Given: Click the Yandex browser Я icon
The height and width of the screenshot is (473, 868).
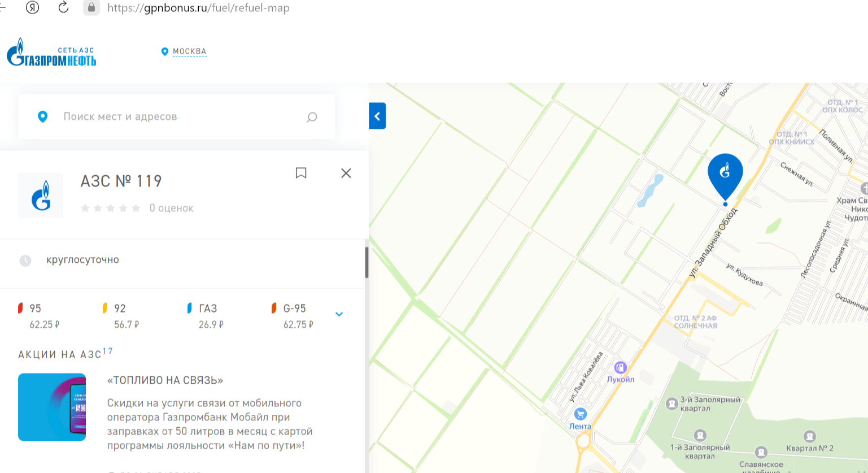Looking at the screenshot, I should (x=33, y=7).
